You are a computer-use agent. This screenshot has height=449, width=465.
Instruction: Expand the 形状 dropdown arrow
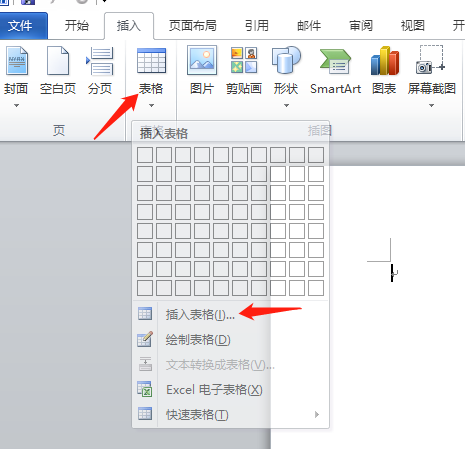(x=286, y=105)
